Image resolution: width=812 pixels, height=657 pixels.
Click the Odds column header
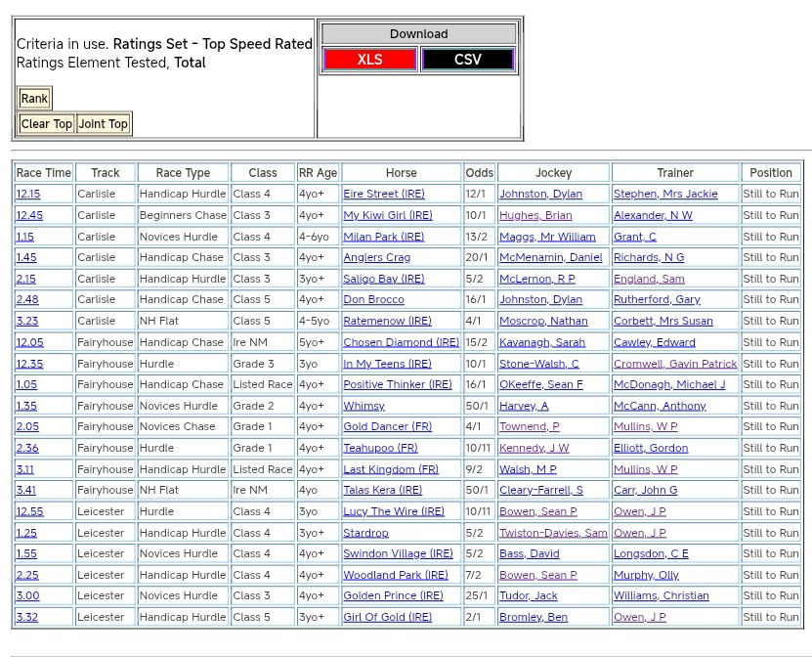tap(479, 173)
